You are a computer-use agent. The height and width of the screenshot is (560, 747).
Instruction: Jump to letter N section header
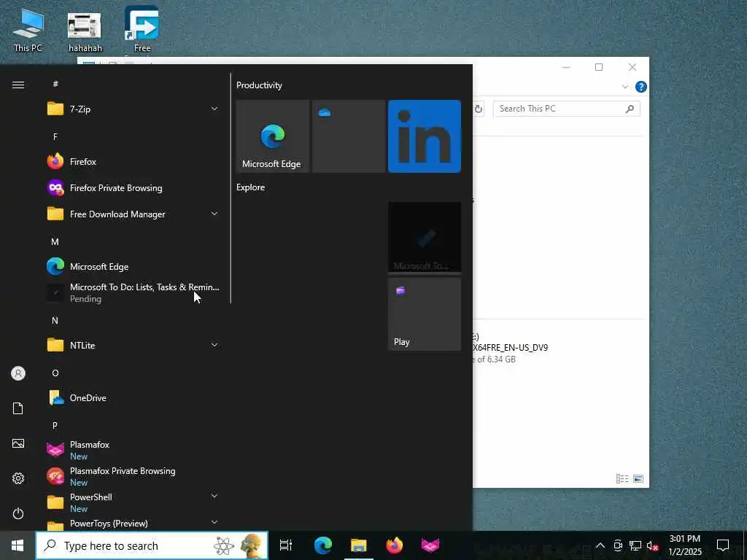[x=55, y=321]
